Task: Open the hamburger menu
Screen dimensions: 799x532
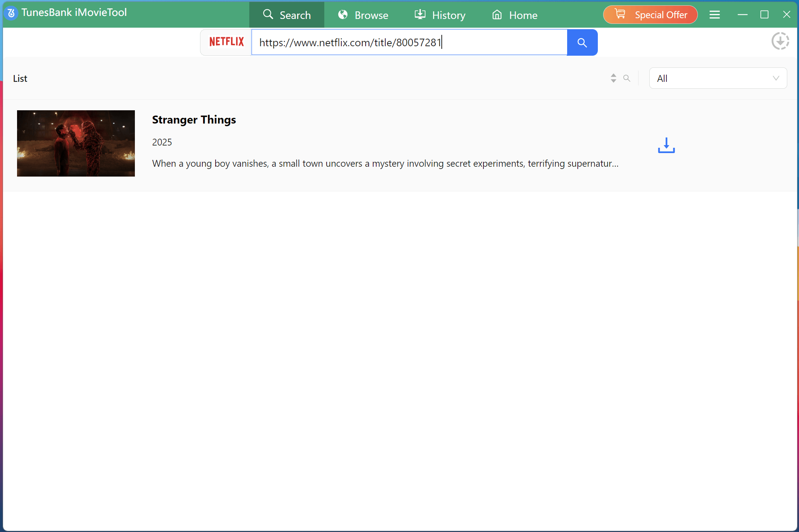Action: point(715,14)
